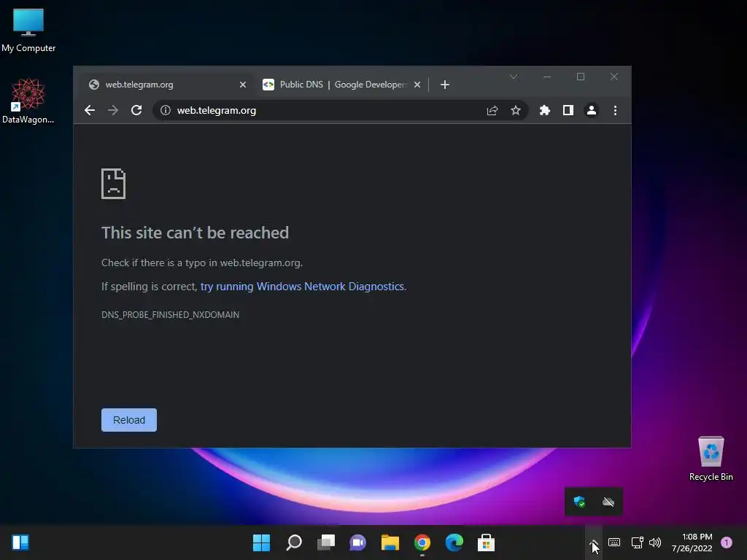Go back using Chrome's back arrow
This screenshot has width=747, height=560.
click(90, 111)
